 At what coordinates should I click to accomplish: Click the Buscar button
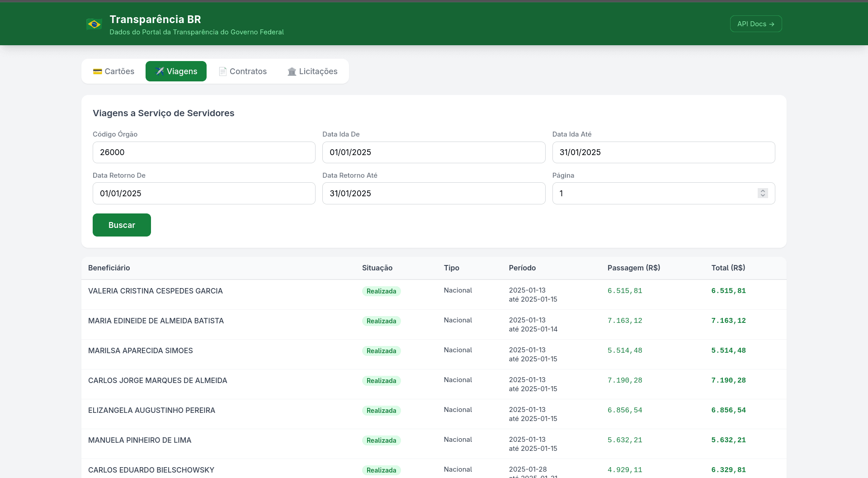point(122,225)
